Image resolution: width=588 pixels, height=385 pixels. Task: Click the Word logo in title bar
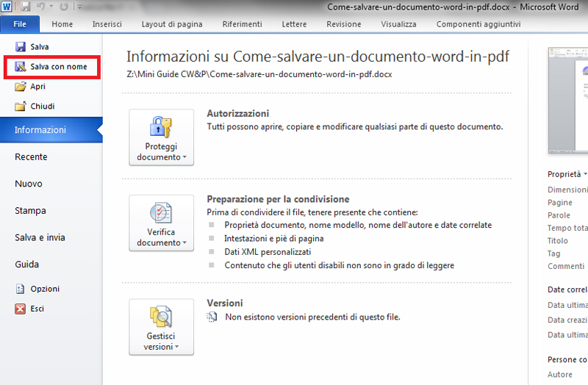[x=7, y=7]
